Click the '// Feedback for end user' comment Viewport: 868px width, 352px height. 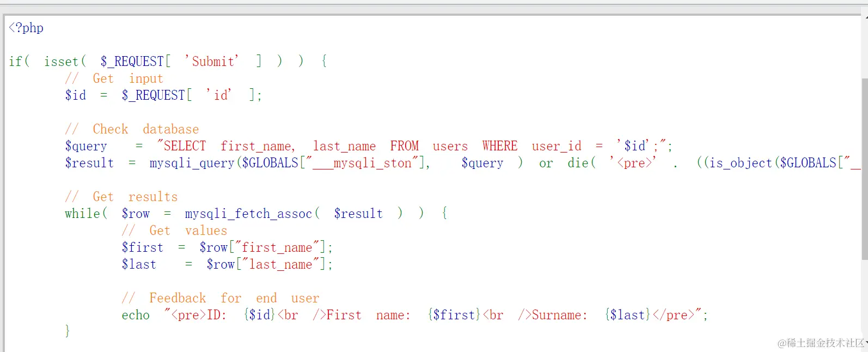(221, 298)
